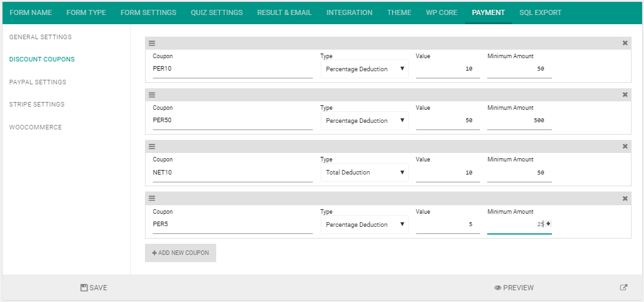Delete the PER50 coupon using its X icon
The width and height of the screenshot is (644, 302).
(625, 95)
